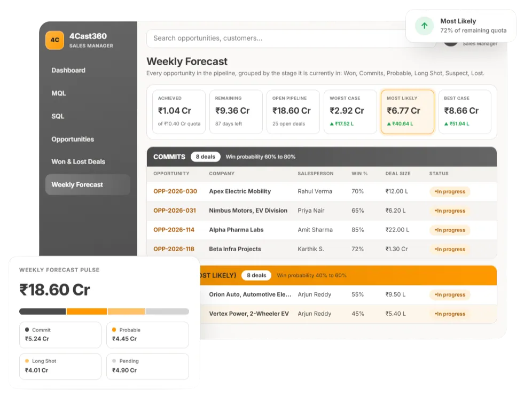This screenshot has height=396, width=532.
Task: Click In progress status for Alpha Pharma Labs
Action: click(x=450, y=230)
